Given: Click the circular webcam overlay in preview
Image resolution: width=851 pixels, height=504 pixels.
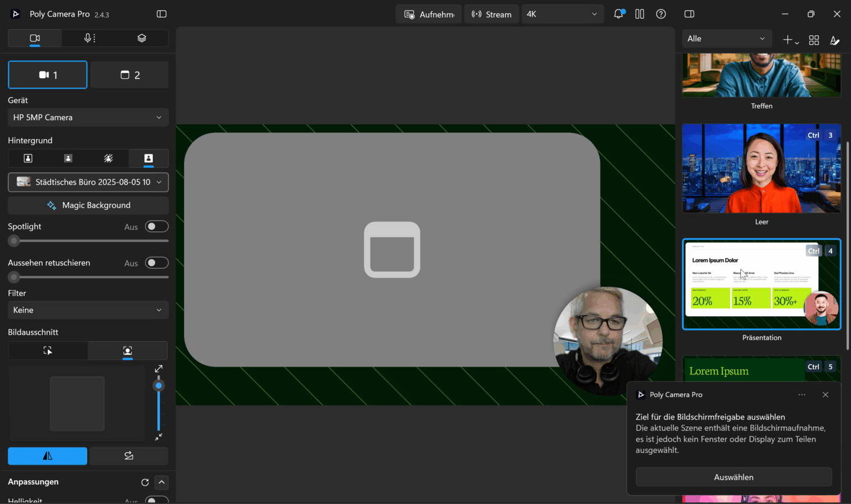Looking at the screenshot, I should tap(608, 341).
